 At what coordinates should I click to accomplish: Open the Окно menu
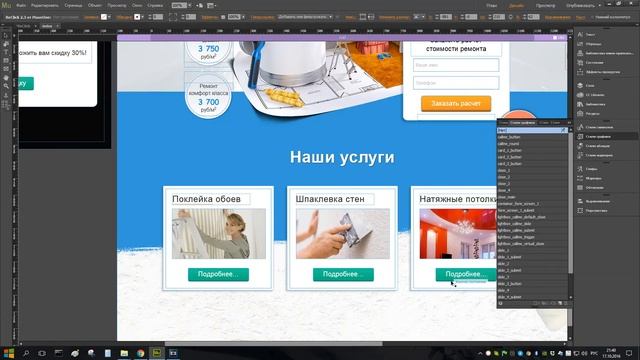[x=137, y=5]
